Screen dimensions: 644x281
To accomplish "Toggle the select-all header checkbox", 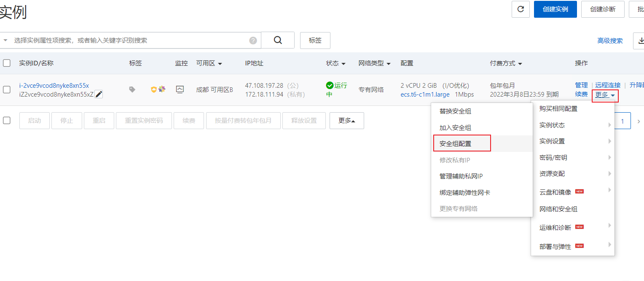I will pyautogui.click(x=7, y=63).
